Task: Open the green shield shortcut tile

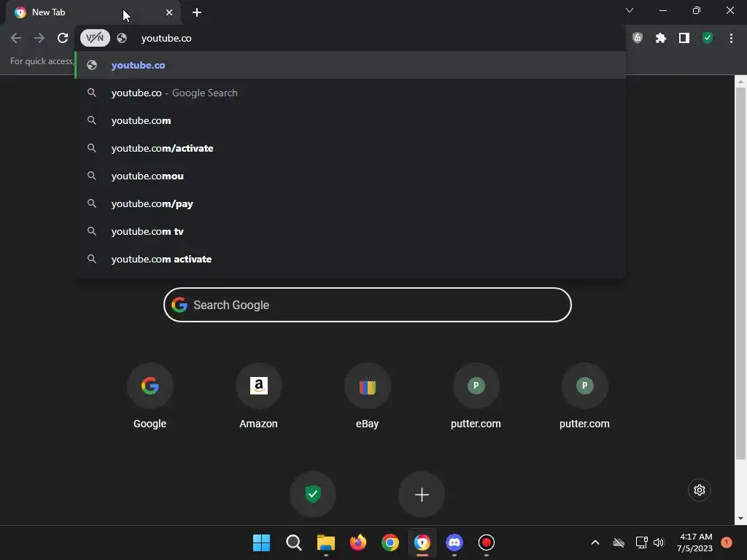Action: [313, 494]
